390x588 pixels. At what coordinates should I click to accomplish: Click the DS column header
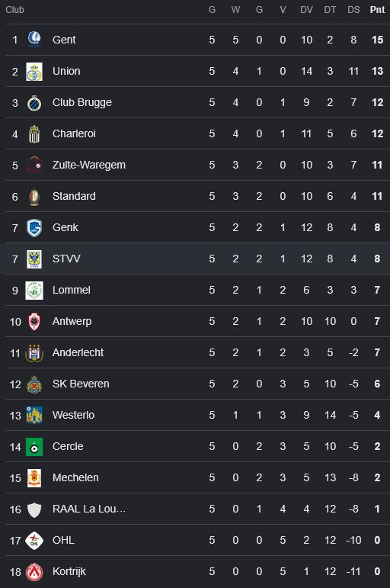(x=353, y=10)
